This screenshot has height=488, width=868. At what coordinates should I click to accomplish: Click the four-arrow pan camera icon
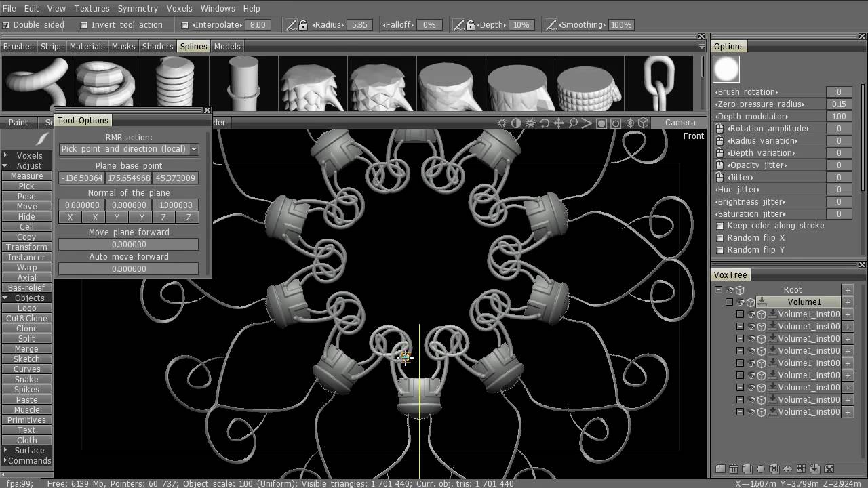559,123
